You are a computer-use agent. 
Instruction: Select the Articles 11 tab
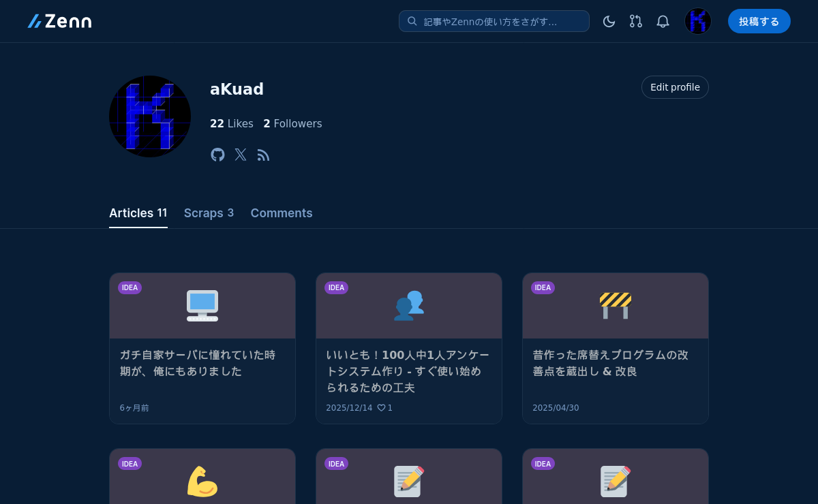click(x=138, y=213)
